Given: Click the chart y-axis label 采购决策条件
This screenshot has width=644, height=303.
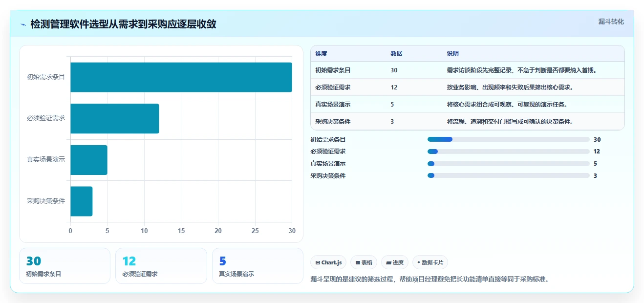Looking at the screenshot, I should 46,201.
